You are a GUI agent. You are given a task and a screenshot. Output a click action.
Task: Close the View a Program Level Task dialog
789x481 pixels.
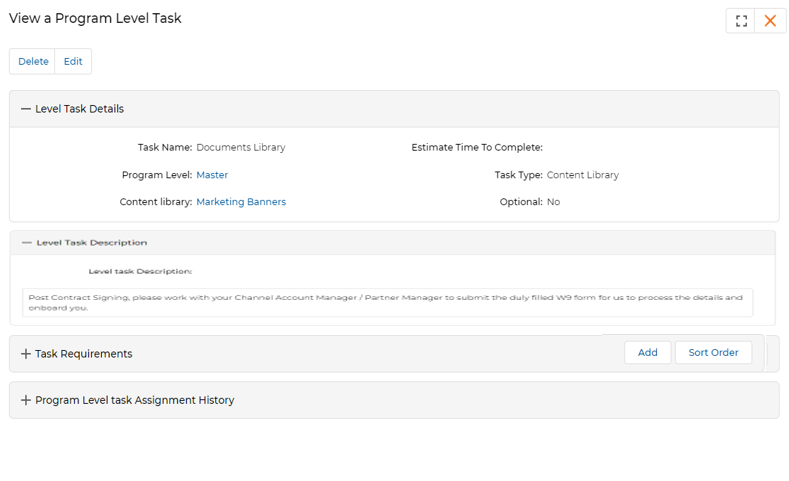(x=770, y=21)
